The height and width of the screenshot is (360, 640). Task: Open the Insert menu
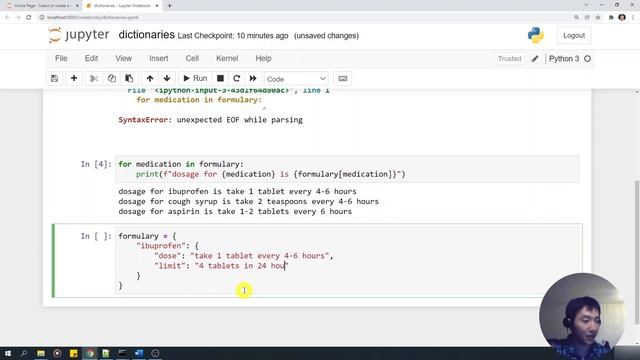[158, 58]
